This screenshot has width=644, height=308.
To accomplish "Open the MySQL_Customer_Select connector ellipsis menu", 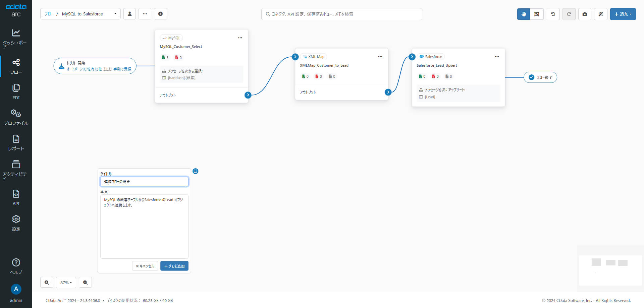I will point(240,38).
